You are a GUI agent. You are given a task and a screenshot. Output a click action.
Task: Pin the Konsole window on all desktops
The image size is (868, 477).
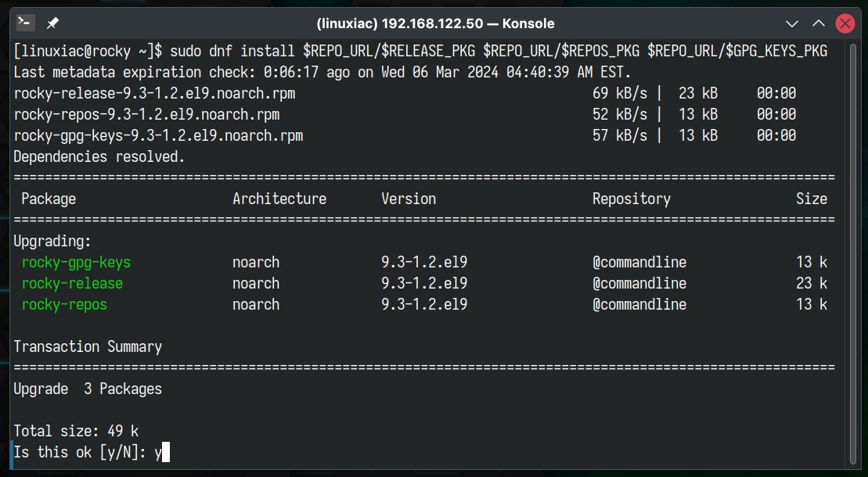pyautogui.click(x=52, y=23)
